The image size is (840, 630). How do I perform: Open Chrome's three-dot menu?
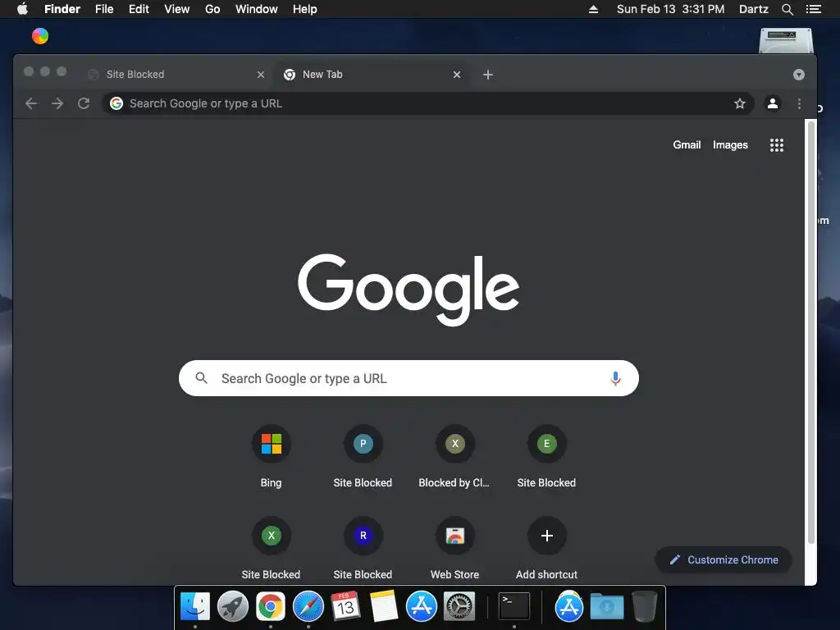[x=799, y=103]
